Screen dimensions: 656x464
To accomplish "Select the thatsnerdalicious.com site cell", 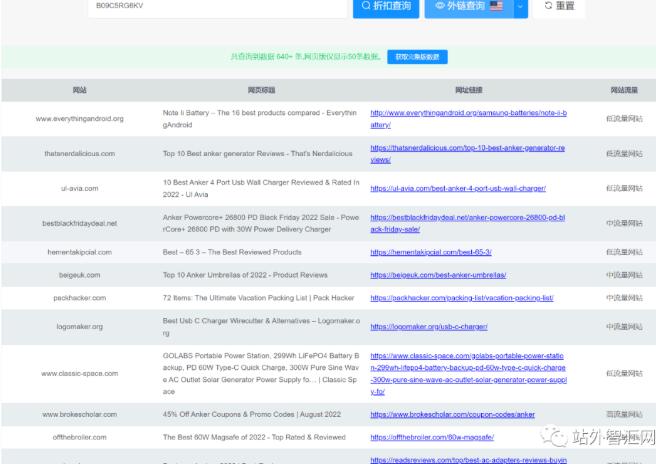I will point(79,154).
